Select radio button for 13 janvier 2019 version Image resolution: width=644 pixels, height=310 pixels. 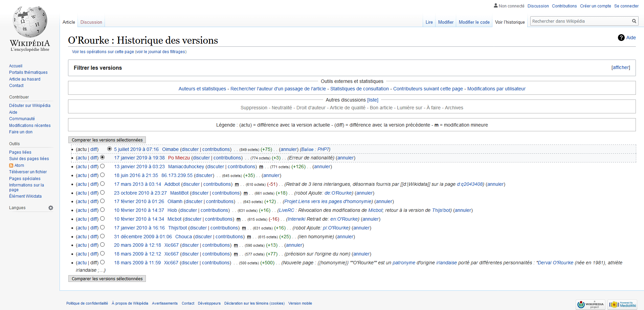103,166
